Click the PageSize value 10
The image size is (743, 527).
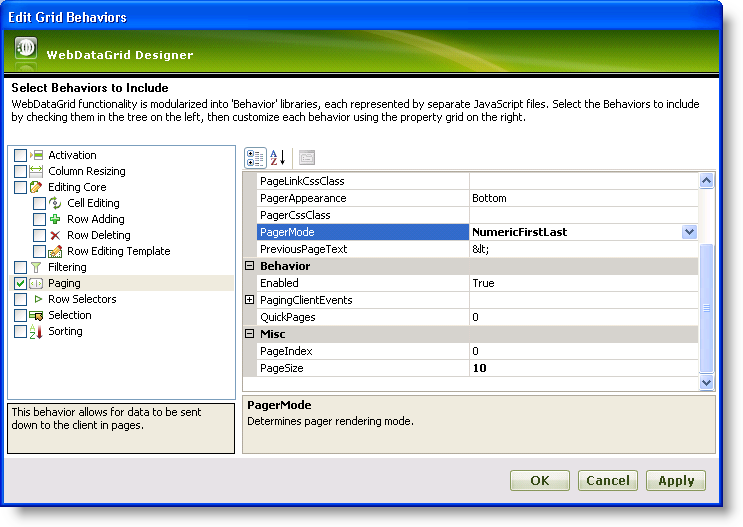(x=584, y=368)
